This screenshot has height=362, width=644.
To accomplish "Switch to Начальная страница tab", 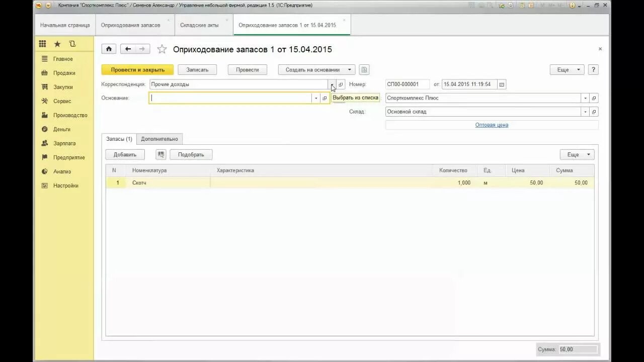I will 65,25.
